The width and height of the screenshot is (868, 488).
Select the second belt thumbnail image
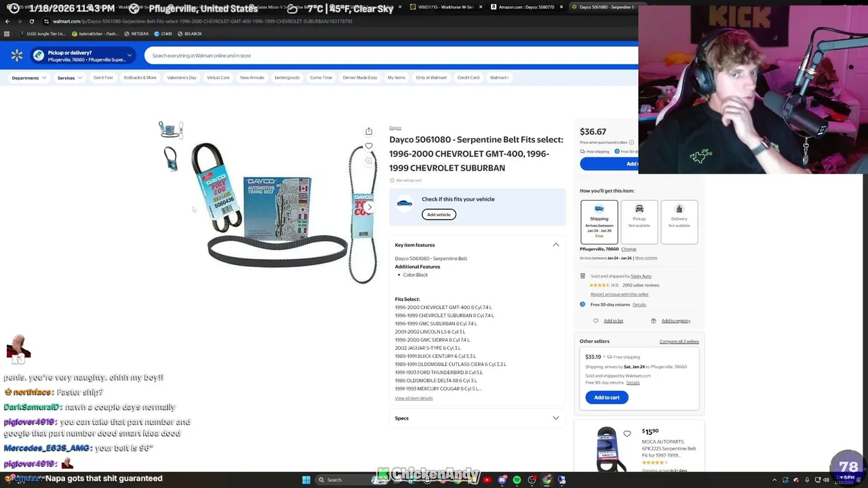coord(171,159)
